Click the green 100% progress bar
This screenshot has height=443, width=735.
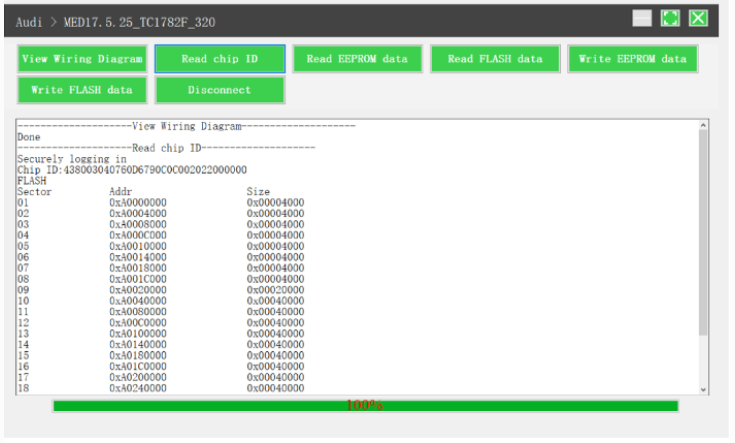[365, 406]
